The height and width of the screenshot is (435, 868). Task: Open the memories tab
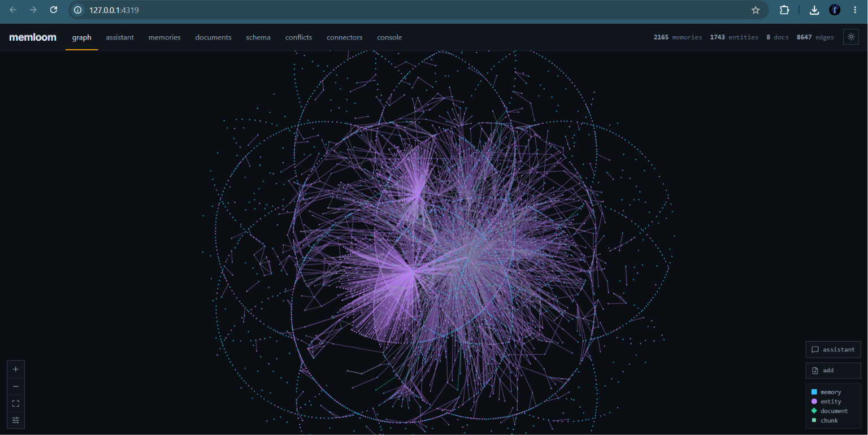(x=164, y=37)
